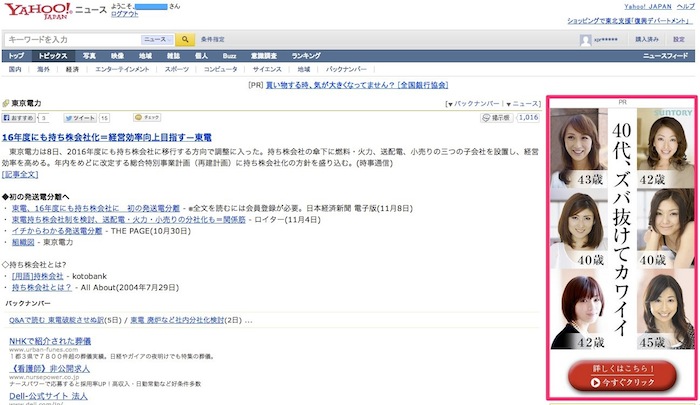Screen dimensions: 700x405
Task: Select the サイエンス subcategory
Action: click(267, 69)
